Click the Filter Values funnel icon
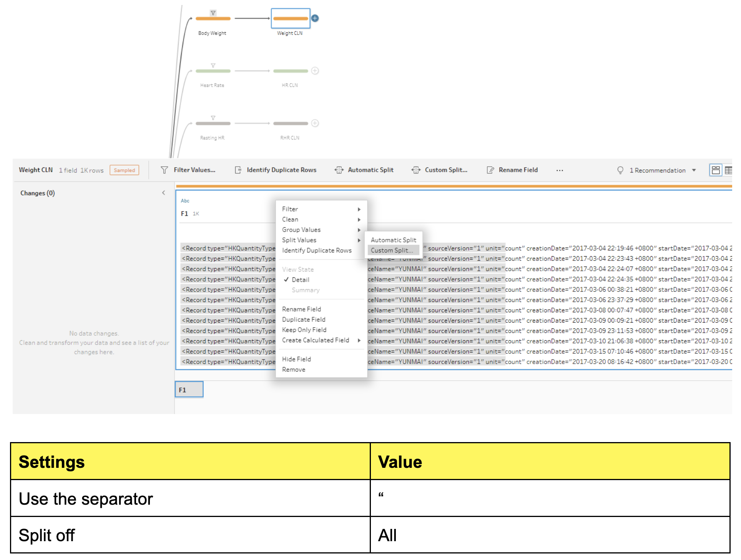The image size is (741, 560). coord(164,170)
